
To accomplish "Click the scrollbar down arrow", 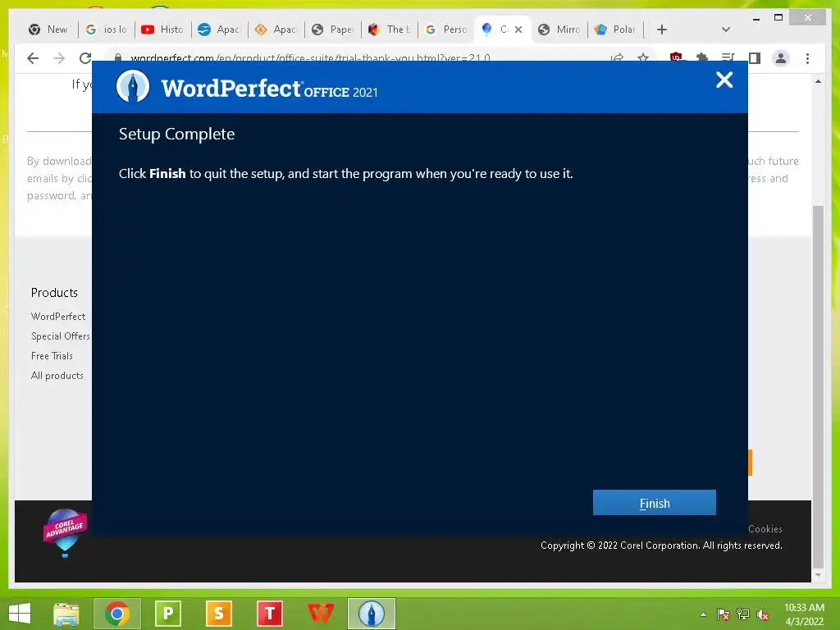I will click(x=818, y=575).
